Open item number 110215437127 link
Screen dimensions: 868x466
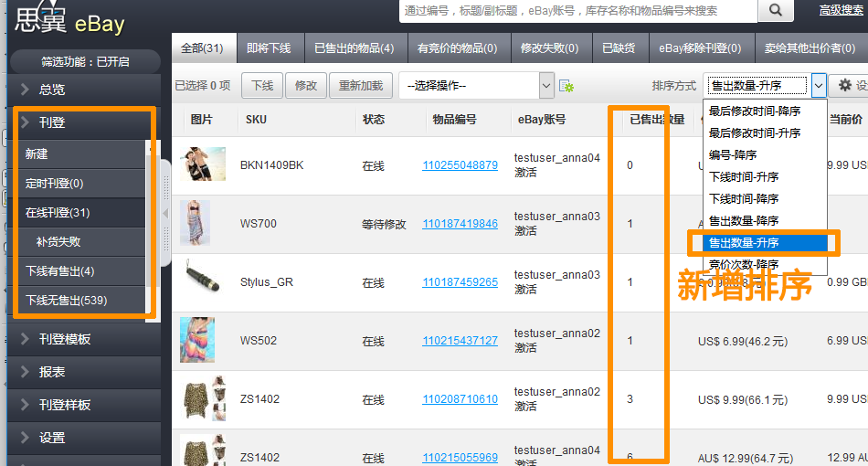(x=460, y=341)
